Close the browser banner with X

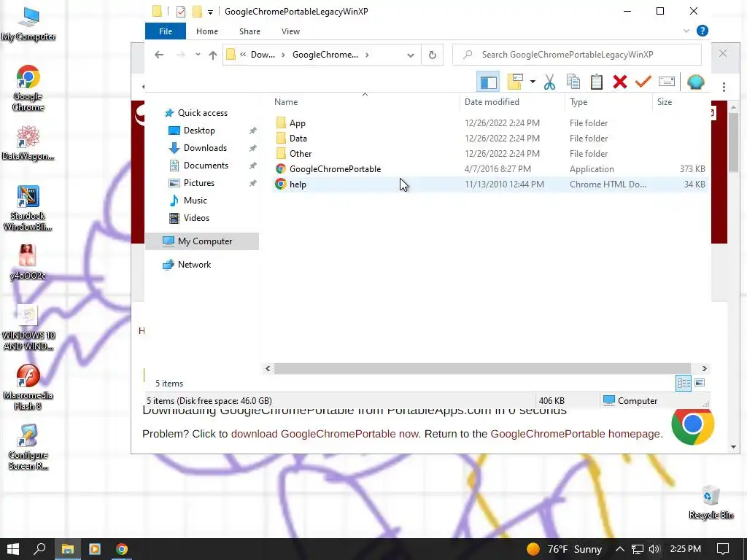point(723,53)
